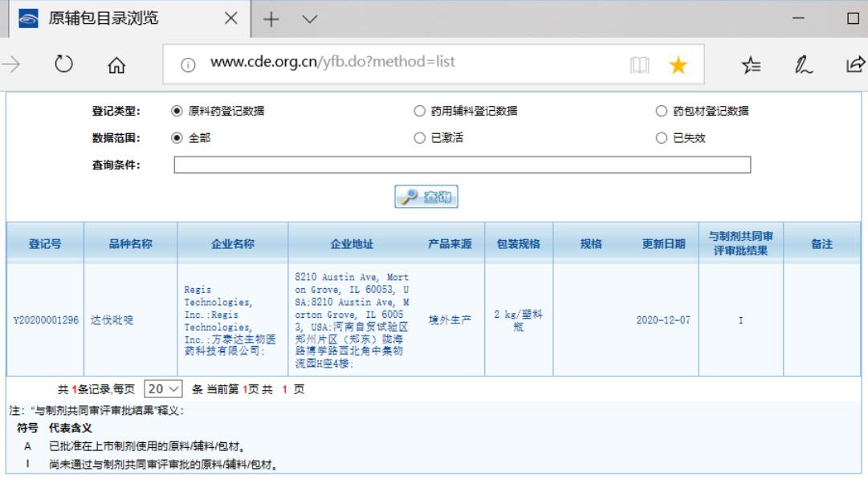Click registration number Y20200001296
The height and width of the screenshot is (480, 868).
pos(46,320)
